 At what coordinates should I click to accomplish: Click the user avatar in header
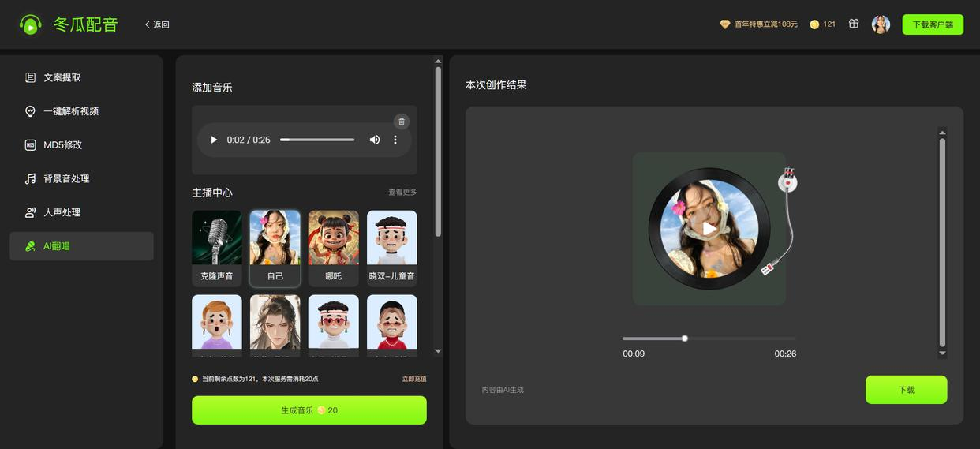click(x=881, y=24)
